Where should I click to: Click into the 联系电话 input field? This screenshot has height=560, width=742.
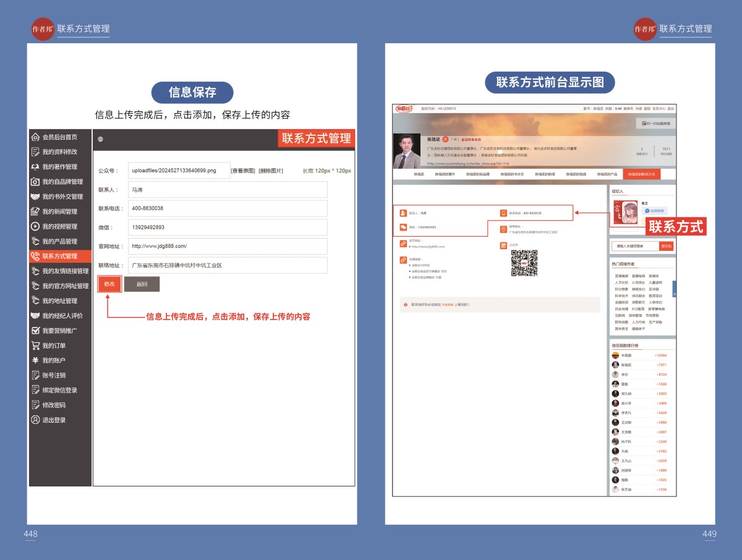[228, 208]
